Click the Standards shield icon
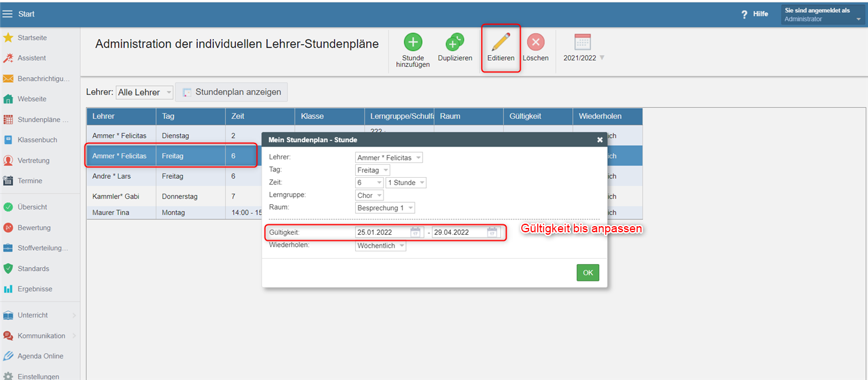Screen dimensions: 868x380 [8, 268]
